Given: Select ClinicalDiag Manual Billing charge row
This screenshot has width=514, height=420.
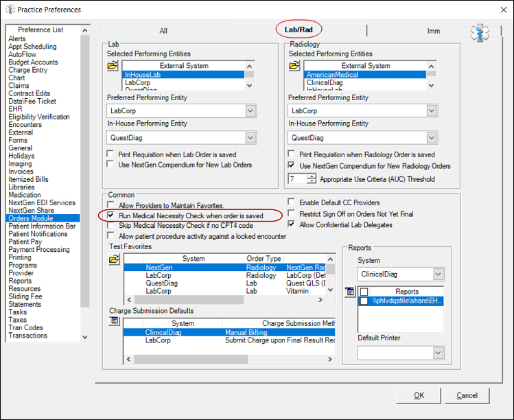Looking at the screenshot, I should (x=229, y=332).
